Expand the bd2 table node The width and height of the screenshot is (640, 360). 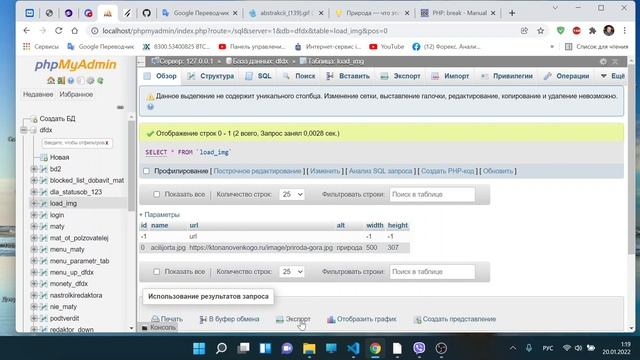(34, 169)
